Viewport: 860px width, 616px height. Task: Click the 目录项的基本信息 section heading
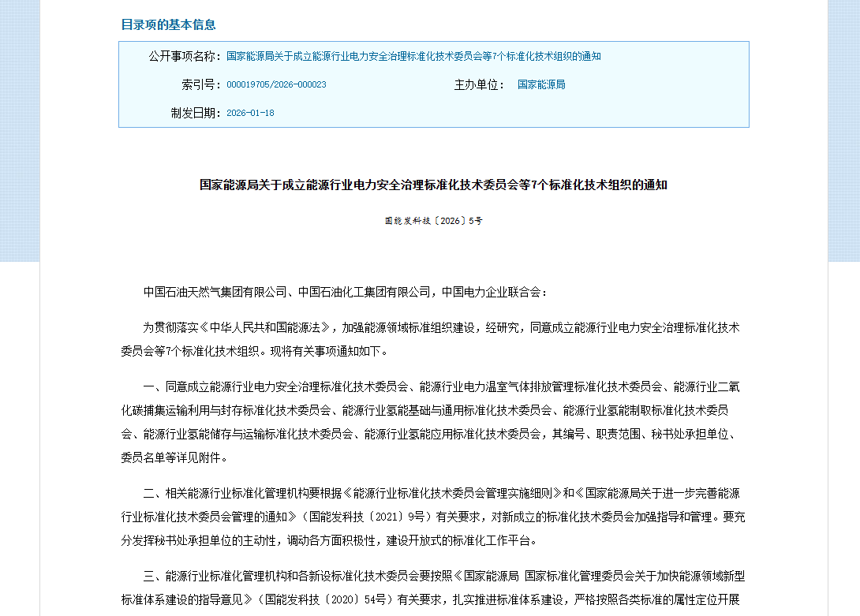click(170, 24)
